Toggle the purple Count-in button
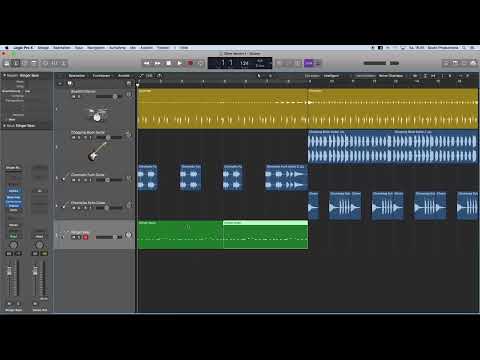The image size is (480, 360). pos(309,63)
